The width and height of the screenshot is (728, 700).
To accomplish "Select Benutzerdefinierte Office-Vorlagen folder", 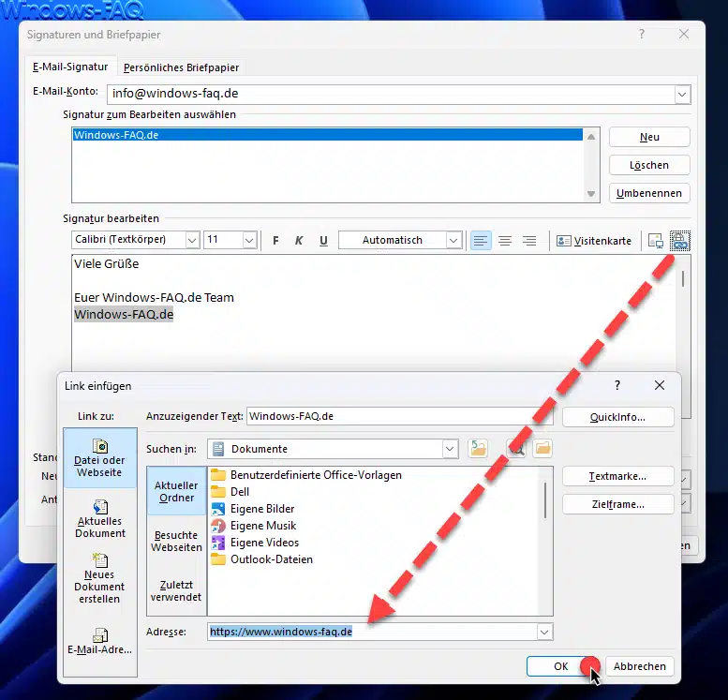I will [x=306, y=475].
